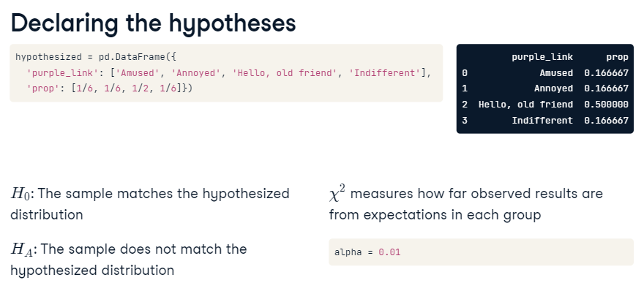Click the text 'measures how far observed results are'
Viewport: 644px width, 283px height.
click(x=476, y=193)
